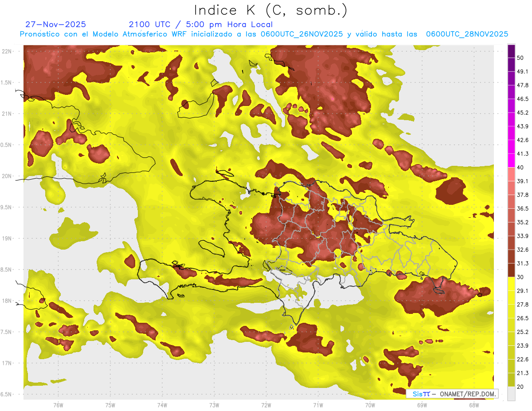This screenshot has height=411, width=532.
Task: Pick the magenta swatch between 40 and 41.3
Action: tap(511, 160)
